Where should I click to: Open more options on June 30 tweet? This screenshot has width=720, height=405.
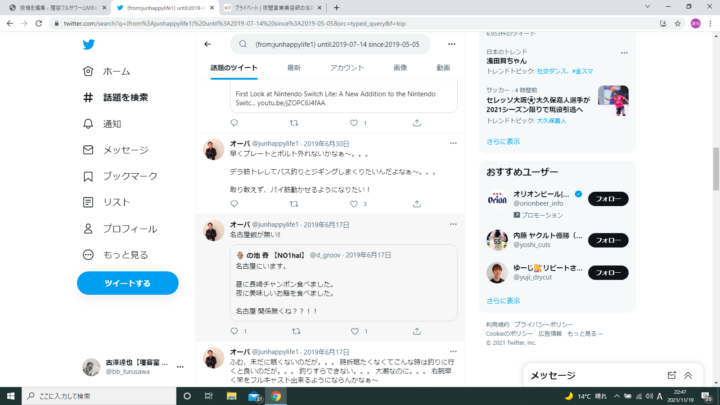coord(453,143)
